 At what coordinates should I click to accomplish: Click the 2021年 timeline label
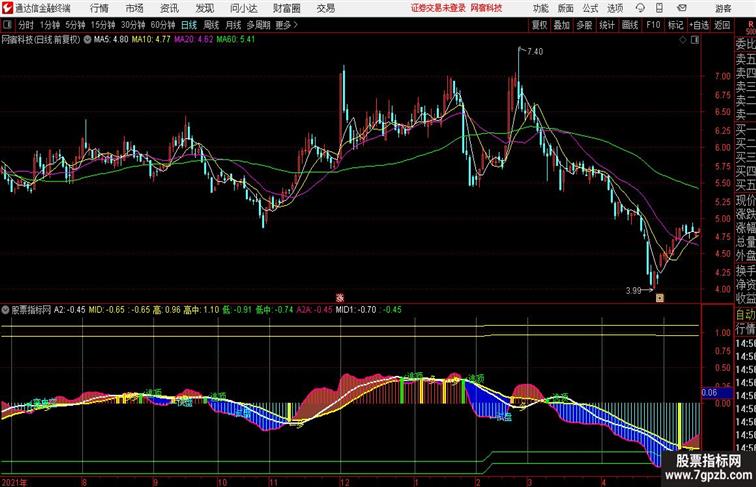14,482
